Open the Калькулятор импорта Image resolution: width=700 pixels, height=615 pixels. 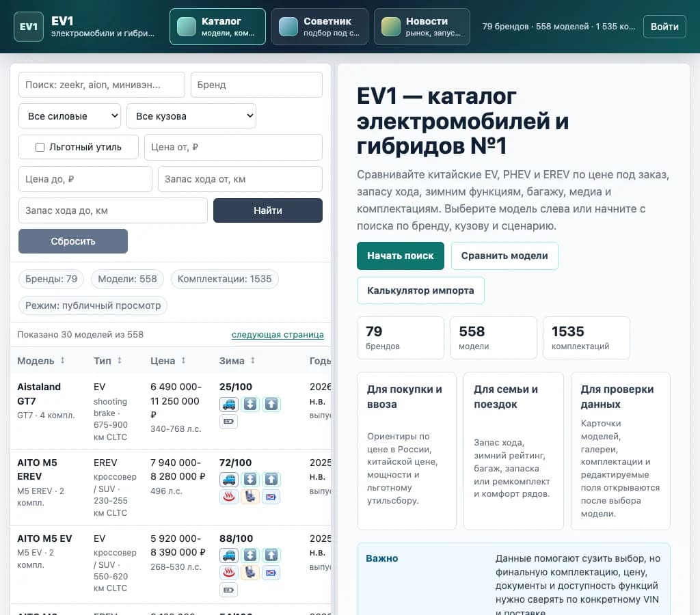420,290
